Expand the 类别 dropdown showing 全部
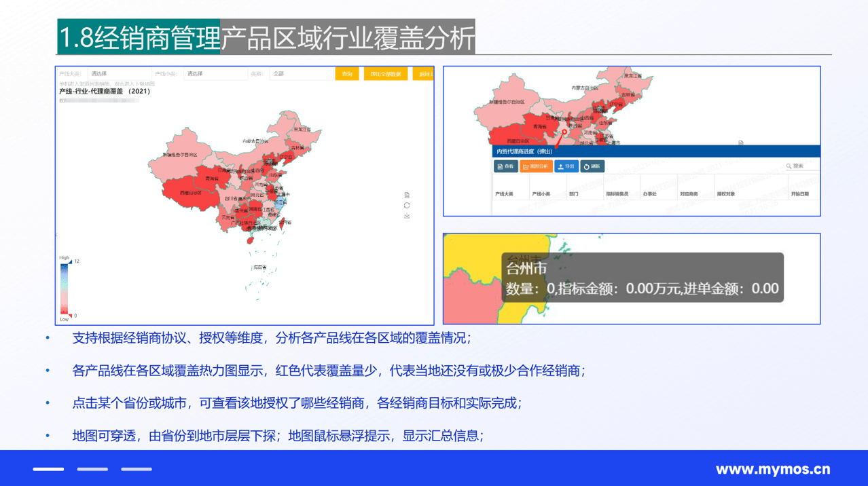868x486 pixels. [299, 73]
